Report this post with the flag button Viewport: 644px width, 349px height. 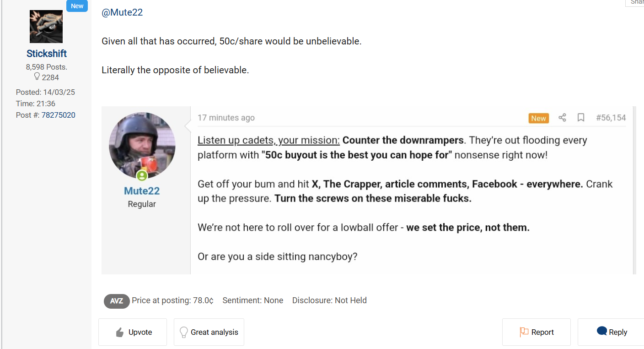pyautogui.click(x=537, y=332)
